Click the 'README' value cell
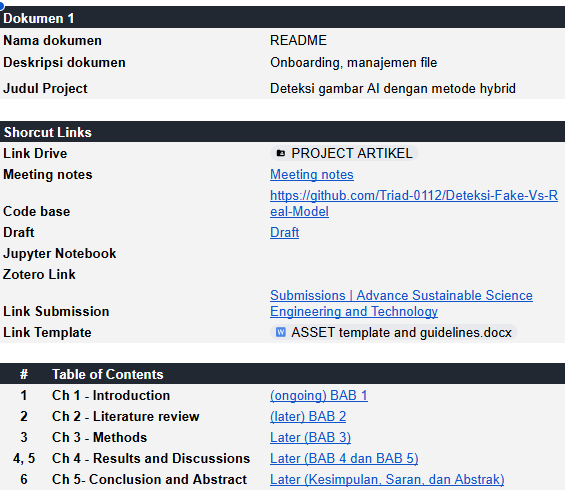Screen dimensions: 573x496 point(298,40)
